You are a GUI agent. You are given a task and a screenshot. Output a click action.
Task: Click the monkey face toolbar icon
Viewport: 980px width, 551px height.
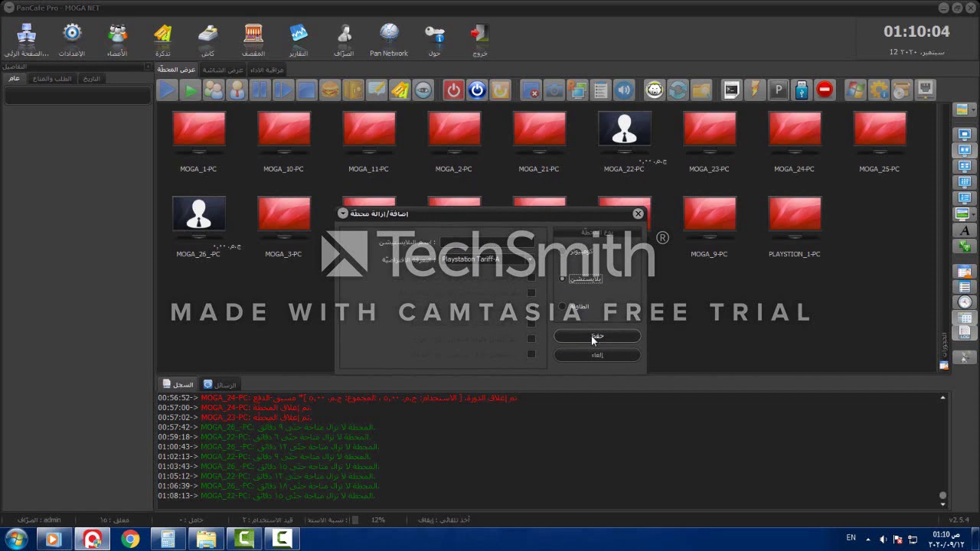pos(655,90)
